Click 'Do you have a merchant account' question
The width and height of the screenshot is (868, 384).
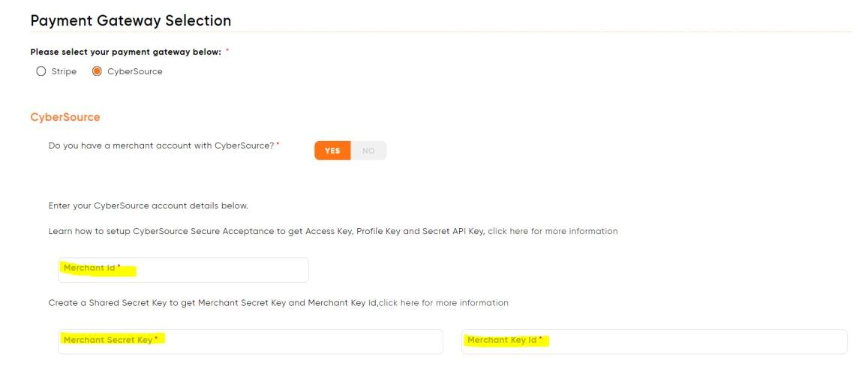[161, 146]
